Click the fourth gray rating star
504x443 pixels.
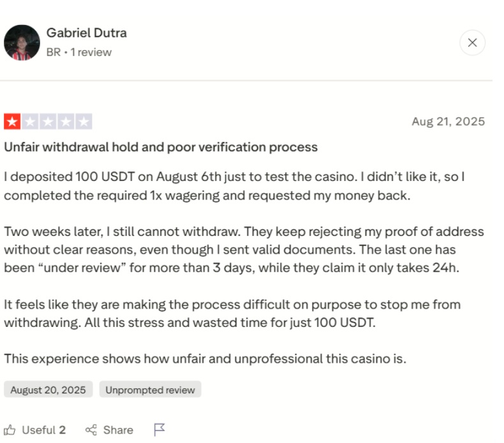tap(66, 121)
